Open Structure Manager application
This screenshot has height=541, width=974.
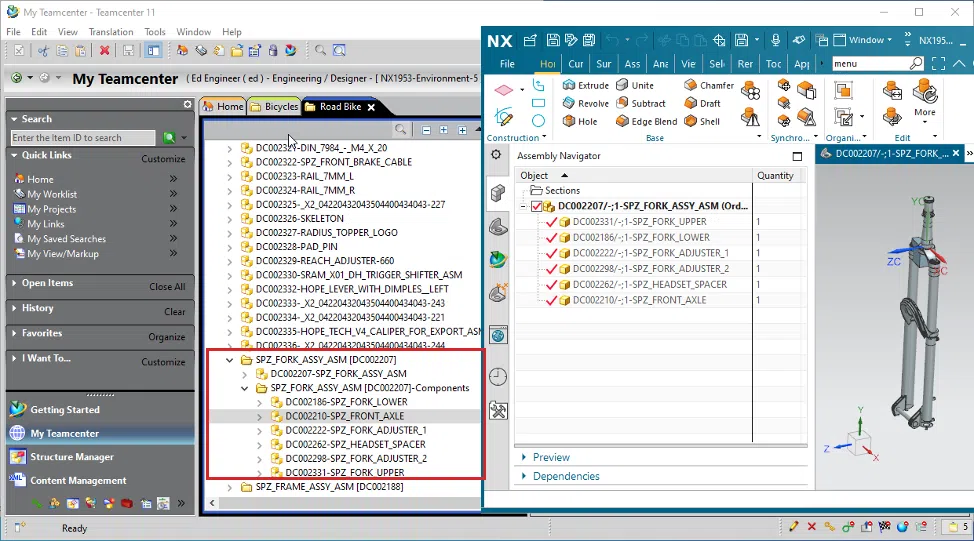[71, 457]
